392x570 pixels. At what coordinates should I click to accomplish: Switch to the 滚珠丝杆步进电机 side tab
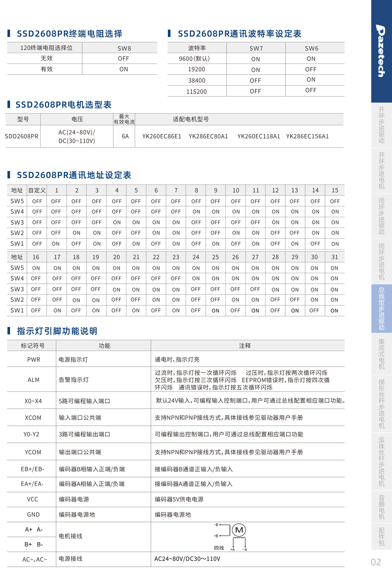[x=381, y=462]
